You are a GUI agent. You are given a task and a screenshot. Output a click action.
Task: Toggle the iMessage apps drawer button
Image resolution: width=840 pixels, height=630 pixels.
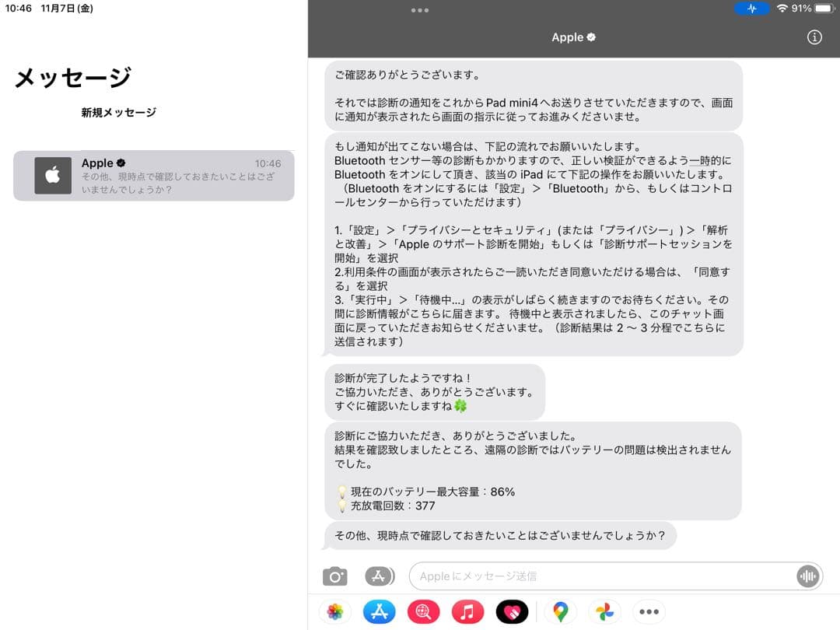(x=380, y=576)
